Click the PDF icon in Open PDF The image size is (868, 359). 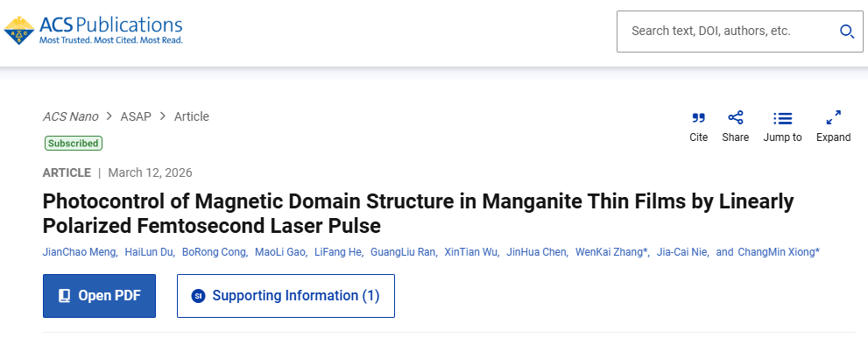coord(64,296)
